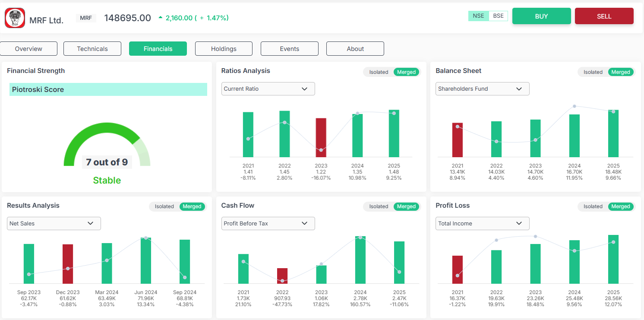Switch Balance Sheet to Merged
644x320 pixels.
pos(621,72)
